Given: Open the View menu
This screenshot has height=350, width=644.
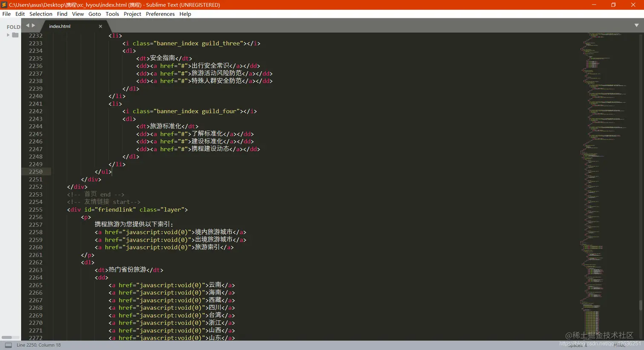Looking at the screenshot, I should pos(78,14).
